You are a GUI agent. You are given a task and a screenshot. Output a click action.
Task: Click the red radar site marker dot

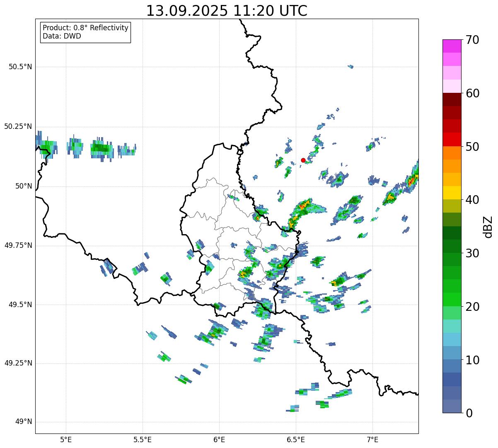[303, 160]
